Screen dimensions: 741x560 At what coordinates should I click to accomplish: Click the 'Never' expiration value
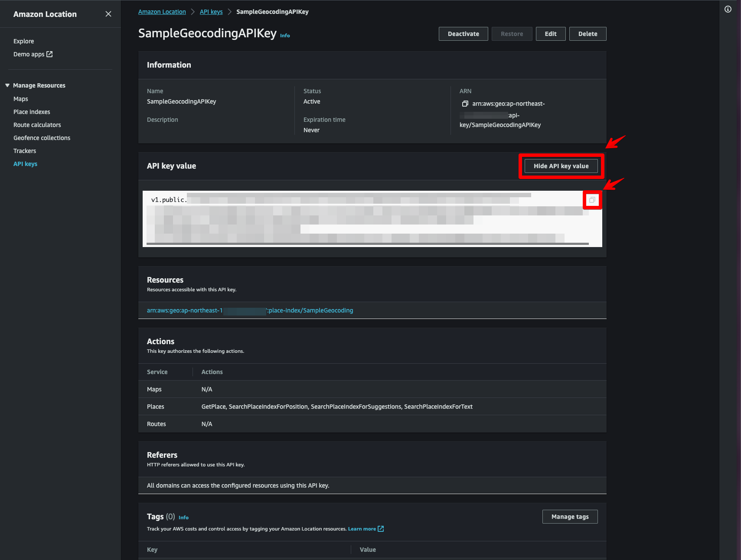tap(311, 130)
